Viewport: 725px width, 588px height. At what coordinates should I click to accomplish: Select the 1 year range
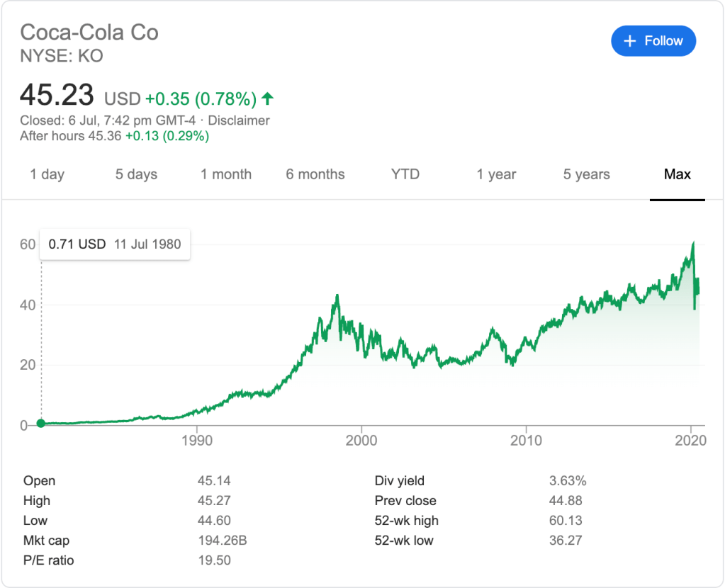coord(496,174)
